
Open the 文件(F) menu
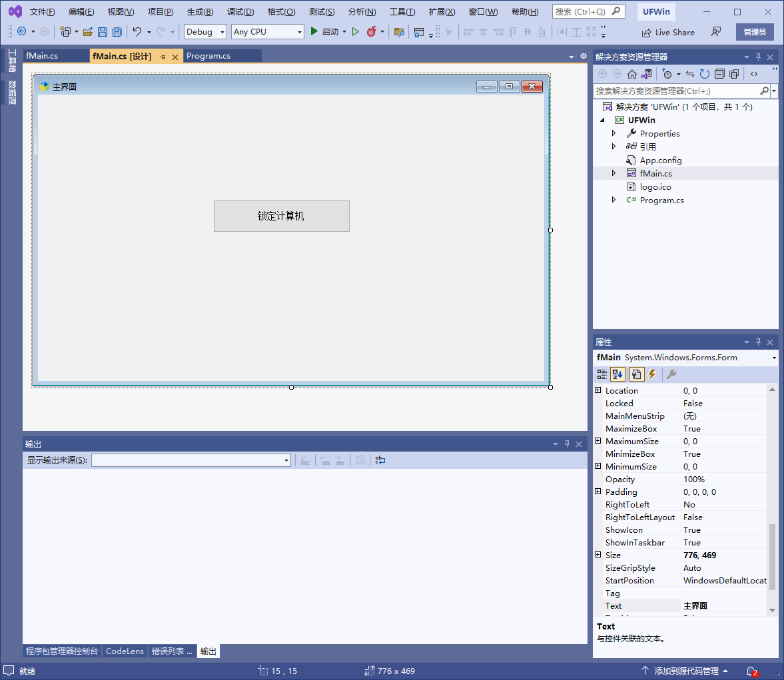42,11
